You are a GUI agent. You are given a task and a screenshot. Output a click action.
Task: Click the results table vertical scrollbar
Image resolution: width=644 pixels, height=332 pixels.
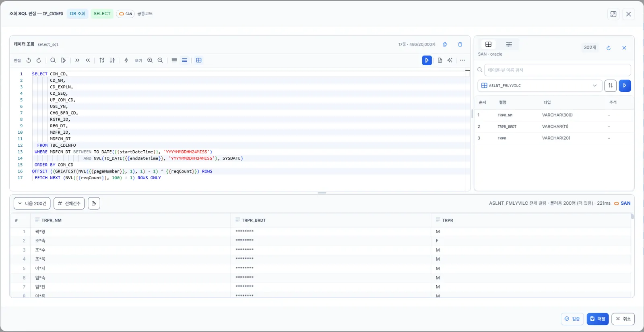pos(632,216)
